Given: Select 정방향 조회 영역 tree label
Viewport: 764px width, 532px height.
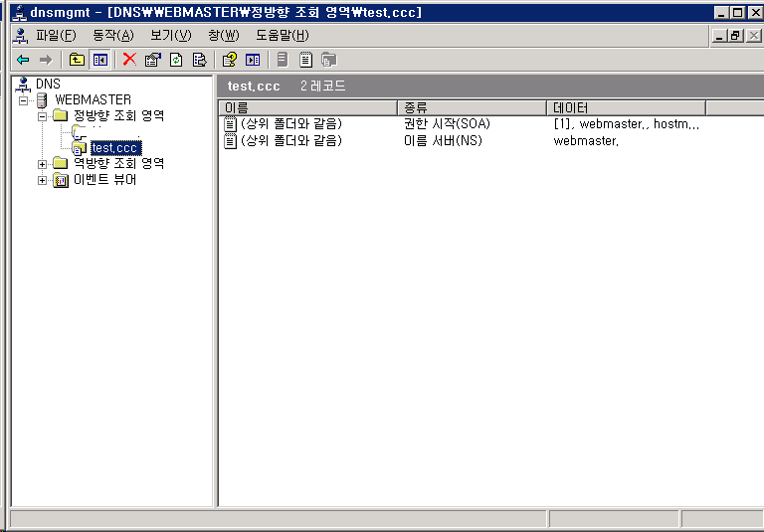Looking at the screenshot, I should tap(119, 115).
